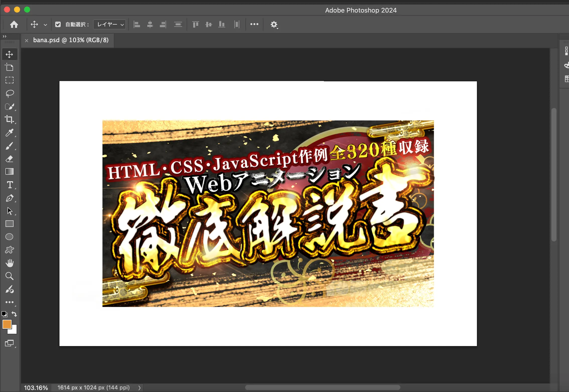Select the Hand tool
Screen dimensions: 569x392
pyautogui.click(x=10, y=263)
